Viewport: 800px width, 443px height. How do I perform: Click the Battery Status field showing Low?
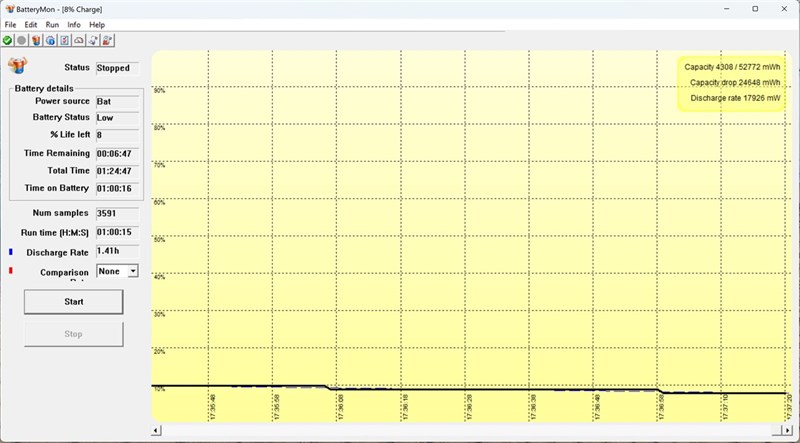pos(117,118)
